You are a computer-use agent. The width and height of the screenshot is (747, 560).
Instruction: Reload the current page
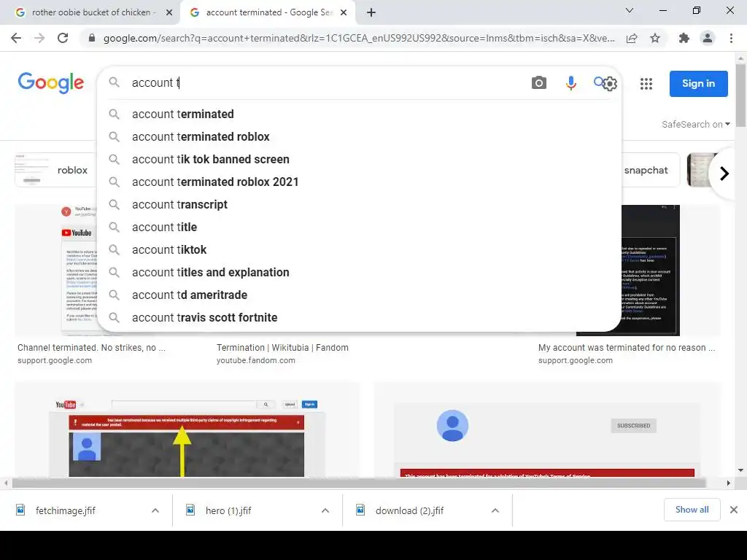pyautogui.click(x=63, y=38)
